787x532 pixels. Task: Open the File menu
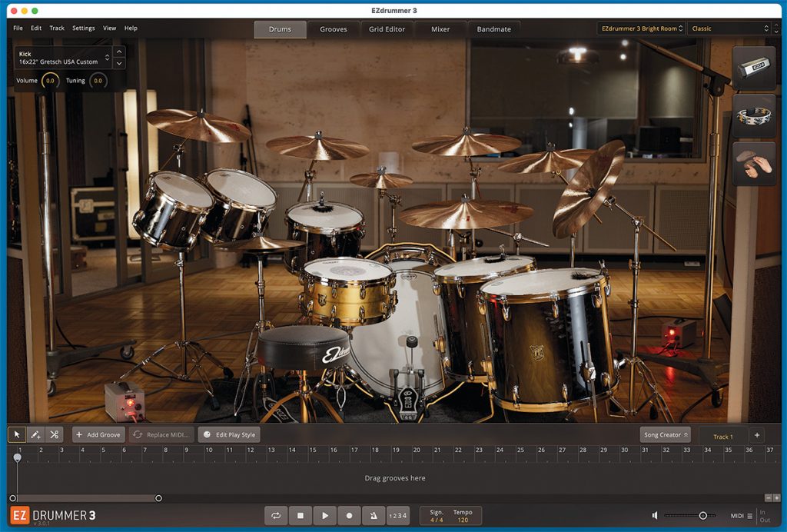pos(18,28)
